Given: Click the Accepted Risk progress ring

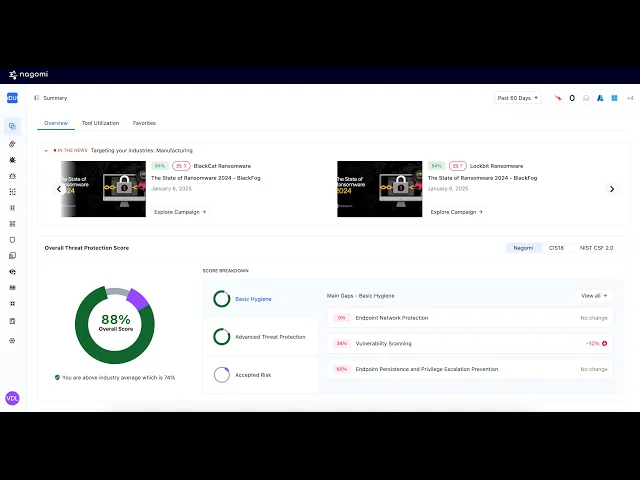Looking at the screenshot, I should click(x=222, y=375).
